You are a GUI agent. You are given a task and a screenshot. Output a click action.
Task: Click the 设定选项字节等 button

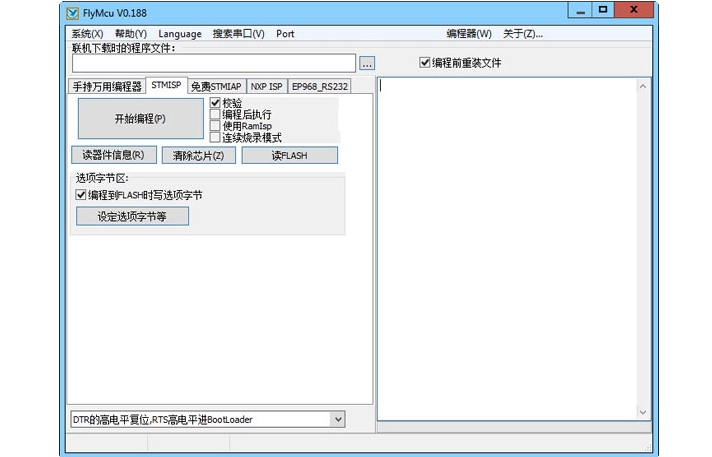[x=132, y=216]
